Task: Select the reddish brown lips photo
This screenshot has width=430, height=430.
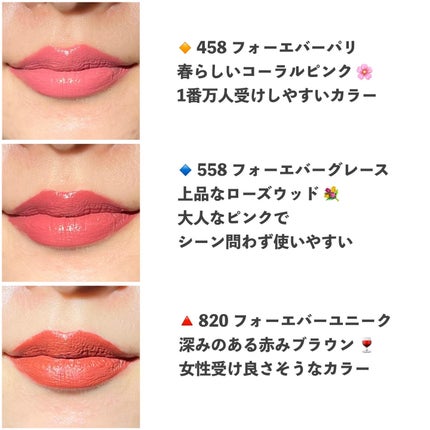Action: click(71, 356)
